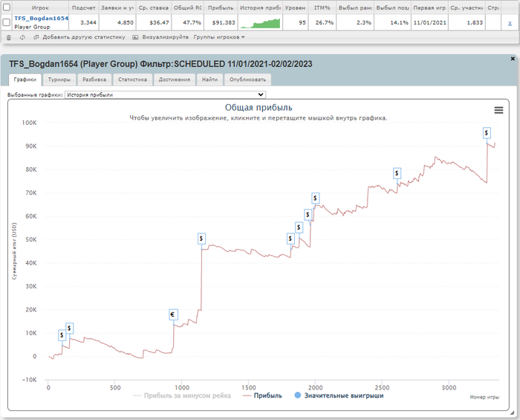Viewport: 520px width, 420px height.
Task: Toggle the Прибыль за минусом рейка legend series
Action: 182,395
